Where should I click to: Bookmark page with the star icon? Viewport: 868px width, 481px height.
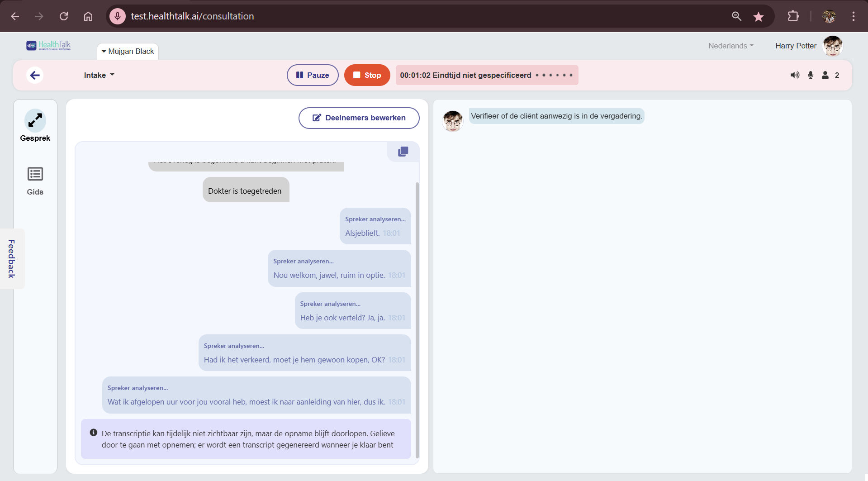759,17
